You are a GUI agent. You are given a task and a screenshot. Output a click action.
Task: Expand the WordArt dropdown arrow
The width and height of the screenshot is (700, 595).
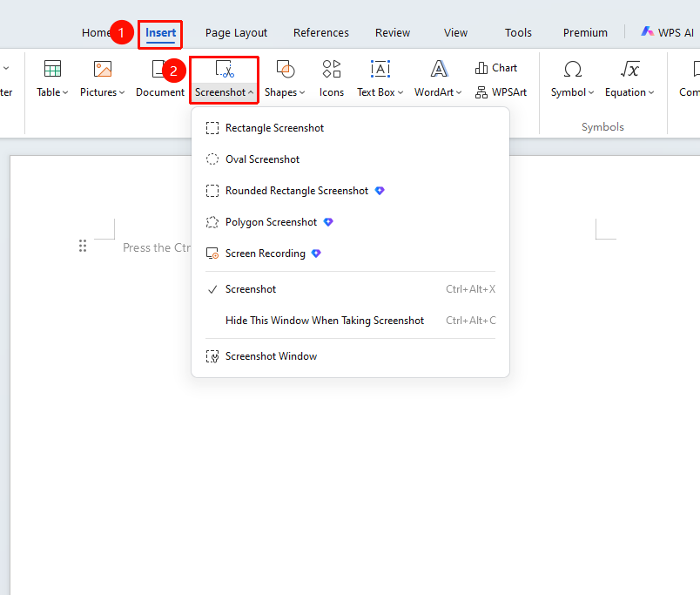(459, 92)
